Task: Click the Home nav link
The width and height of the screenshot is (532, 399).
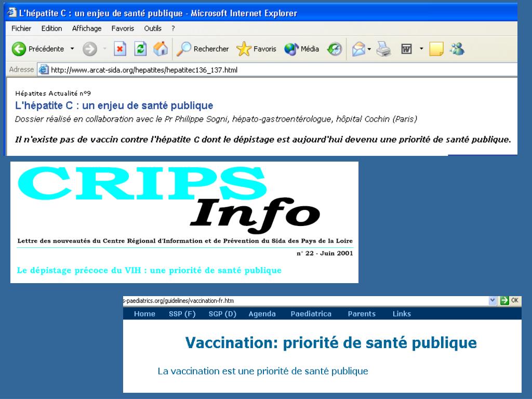Action: tap(144, 314)
